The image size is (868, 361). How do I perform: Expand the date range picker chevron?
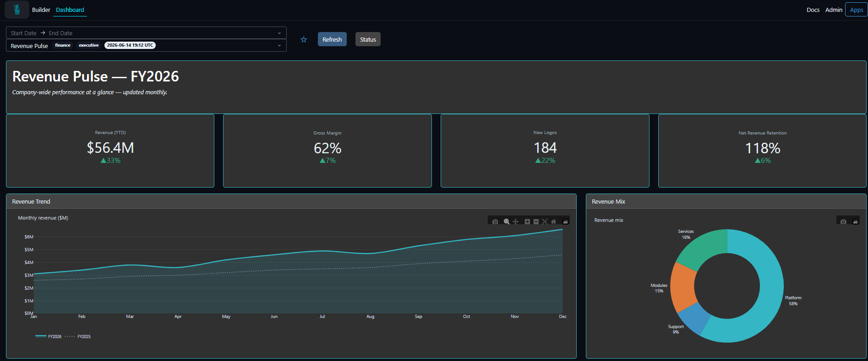click(x=279, y=33)
